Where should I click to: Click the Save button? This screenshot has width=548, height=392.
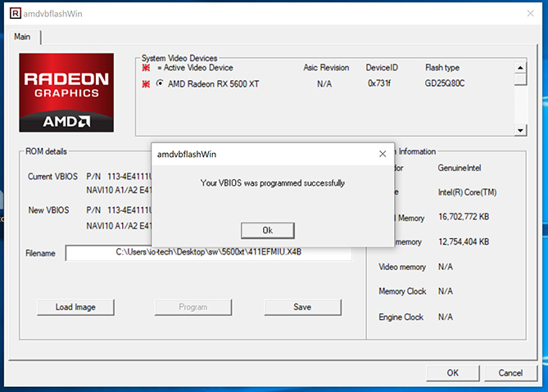302,307
